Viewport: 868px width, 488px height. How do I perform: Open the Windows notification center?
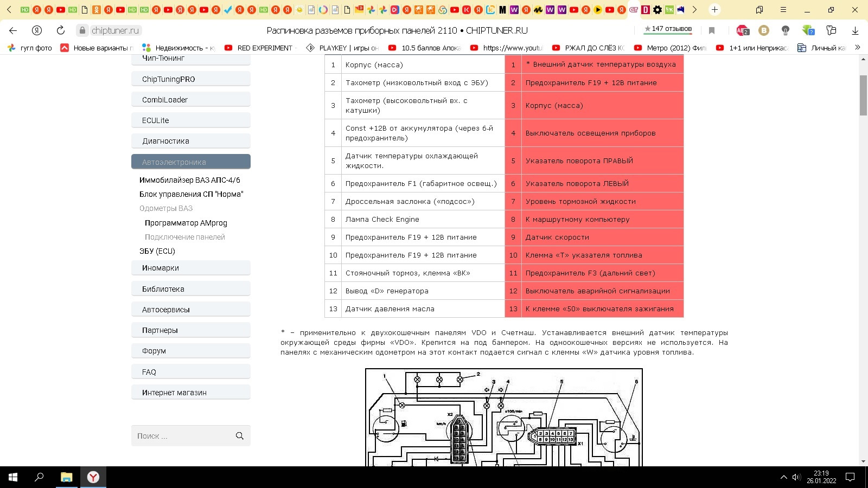click(850, 477)
